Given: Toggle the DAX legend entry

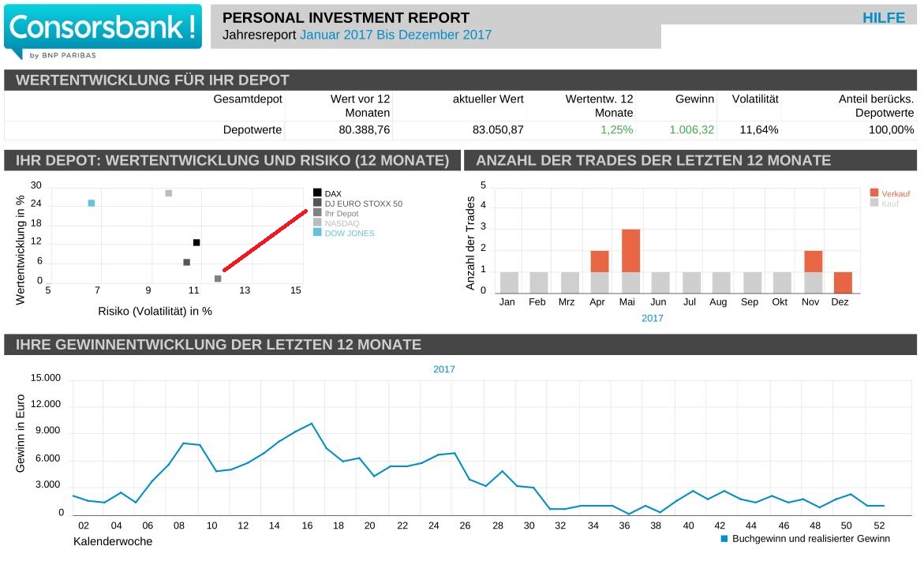Looking at the screenshot, I should pyautogui.click(x=332, y=193).
